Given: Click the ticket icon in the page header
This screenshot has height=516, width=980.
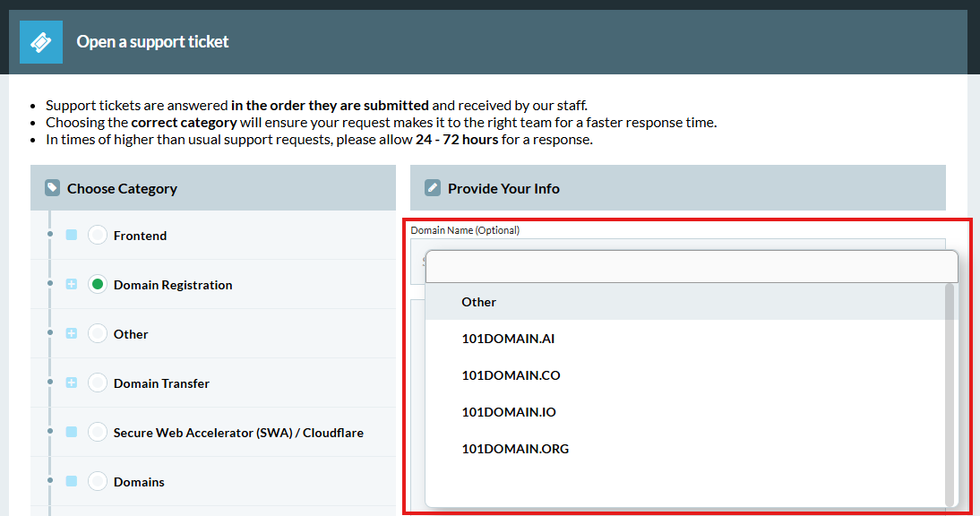Looking at the screenshot, I should pyautogui.click(x=40, y=41).
